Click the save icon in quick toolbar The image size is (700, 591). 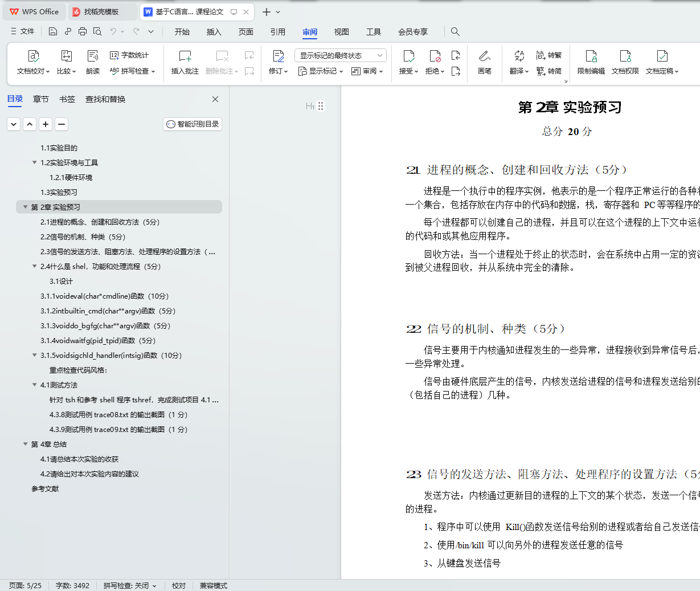[53, 31]
